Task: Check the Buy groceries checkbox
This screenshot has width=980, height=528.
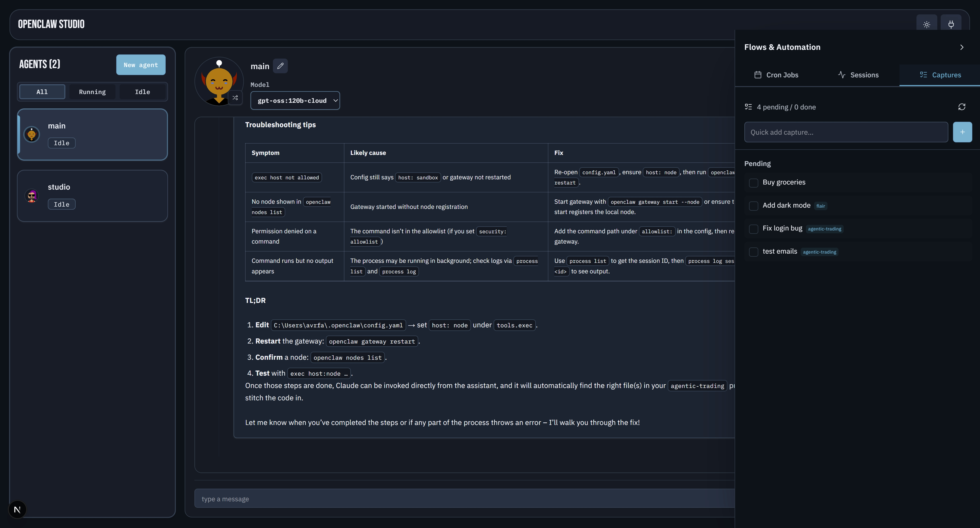Action: (753, 183)
